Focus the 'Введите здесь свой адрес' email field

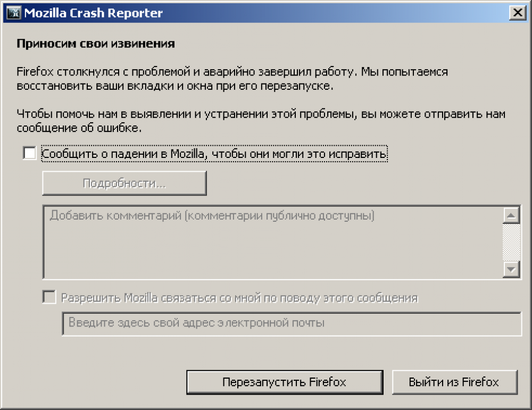click(292, 323)
